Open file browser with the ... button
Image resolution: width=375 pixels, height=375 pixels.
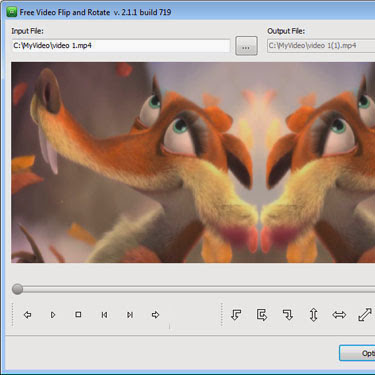pos(246,46)
